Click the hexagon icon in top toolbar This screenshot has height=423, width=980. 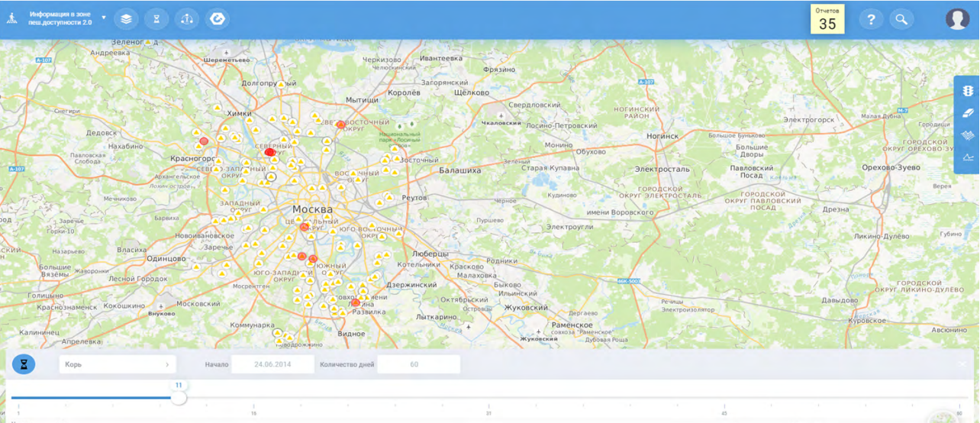pos(218,19)
